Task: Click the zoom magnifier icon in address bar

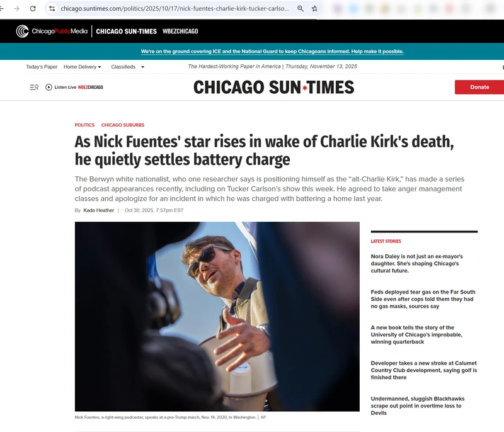Action: pyautogui.click(x=301, y=9)
